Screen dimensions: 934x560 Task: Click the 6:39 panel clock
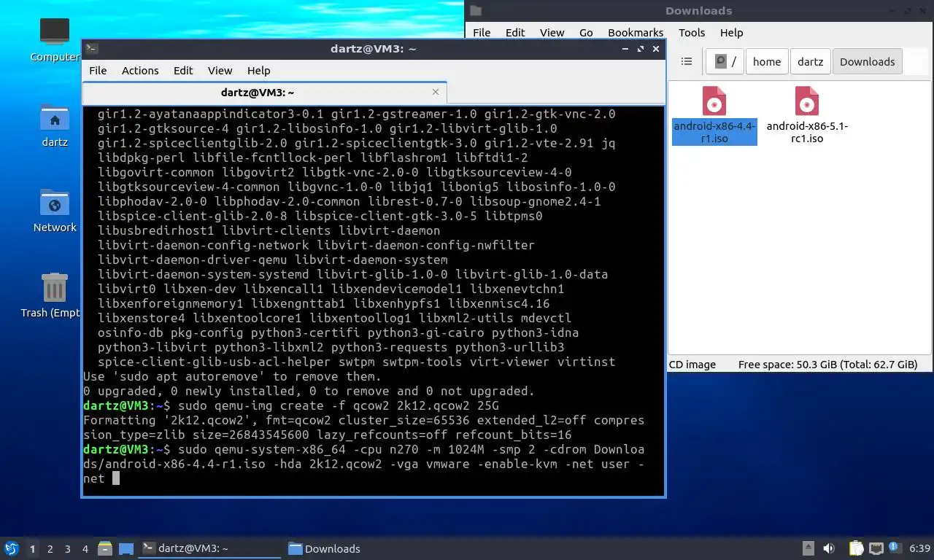(919, 548)
